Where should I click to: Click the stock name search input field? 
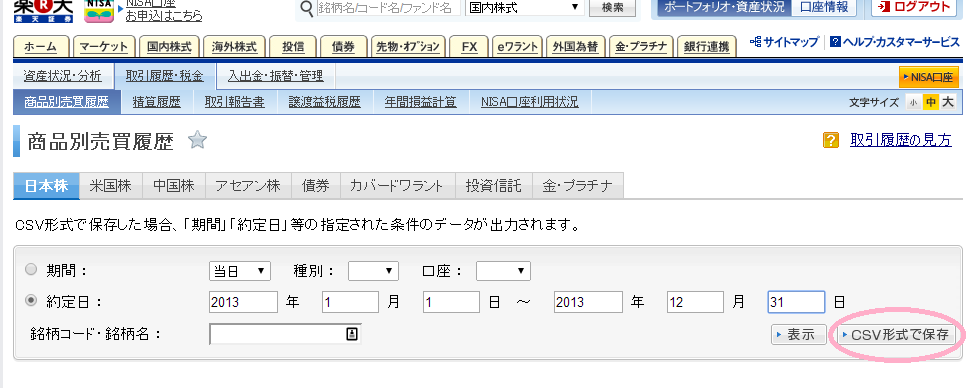[x=388, y=8]
